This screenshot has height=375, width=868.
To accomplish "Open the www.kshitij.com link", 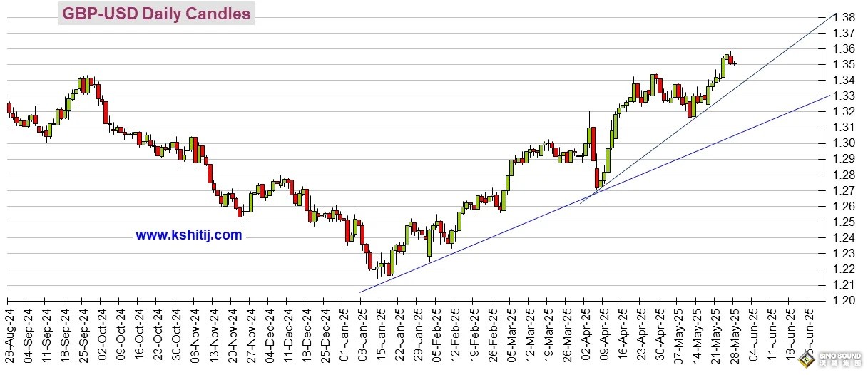I will click(188, 235).
